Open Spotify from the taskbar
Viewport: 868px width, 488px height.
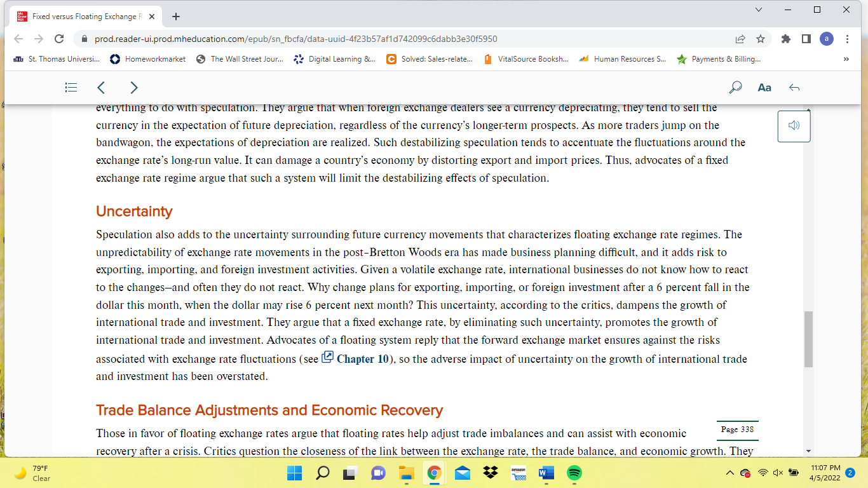574,473
